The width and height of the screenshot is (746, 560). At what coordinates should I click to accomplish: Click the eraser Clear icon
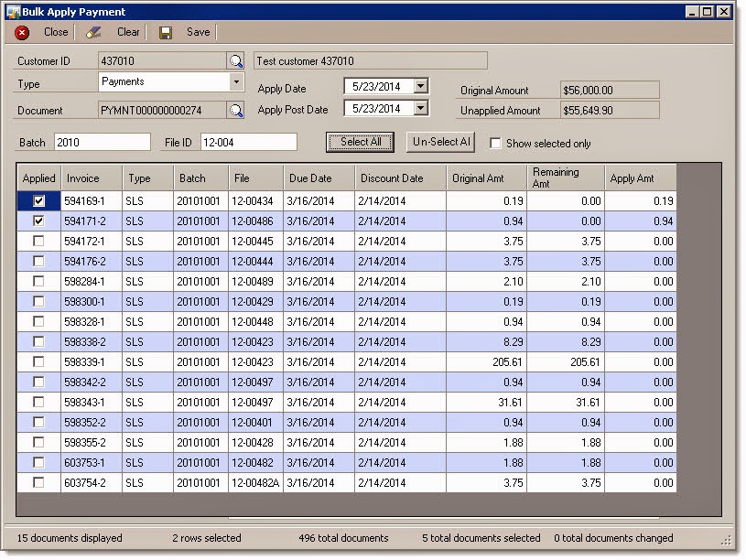[93, 32]
